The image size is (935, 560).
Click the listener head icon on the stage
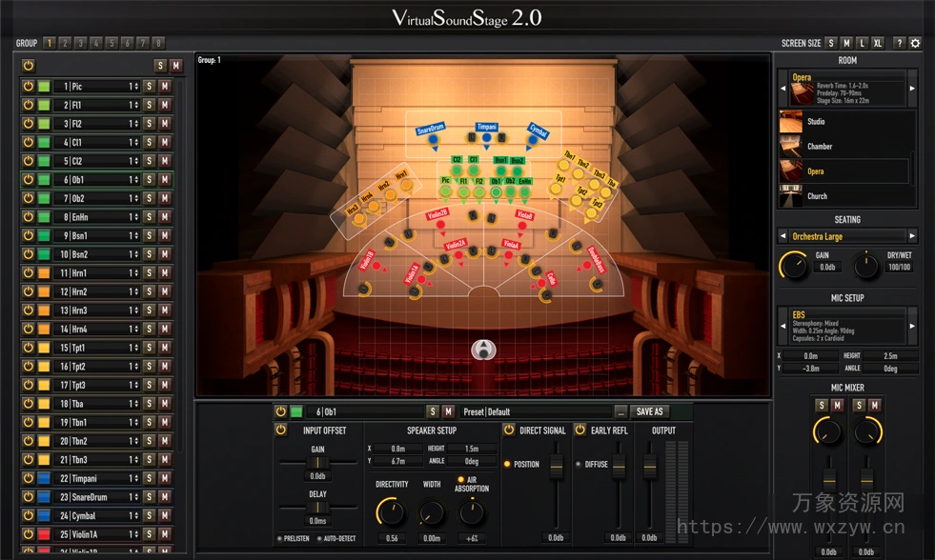coord(483,350)
